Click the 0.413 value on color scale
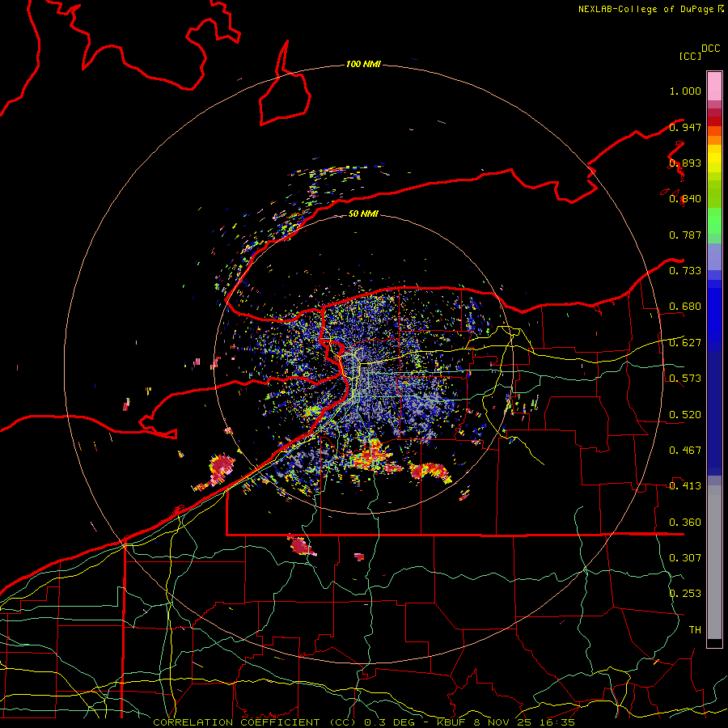 (685, 485)
